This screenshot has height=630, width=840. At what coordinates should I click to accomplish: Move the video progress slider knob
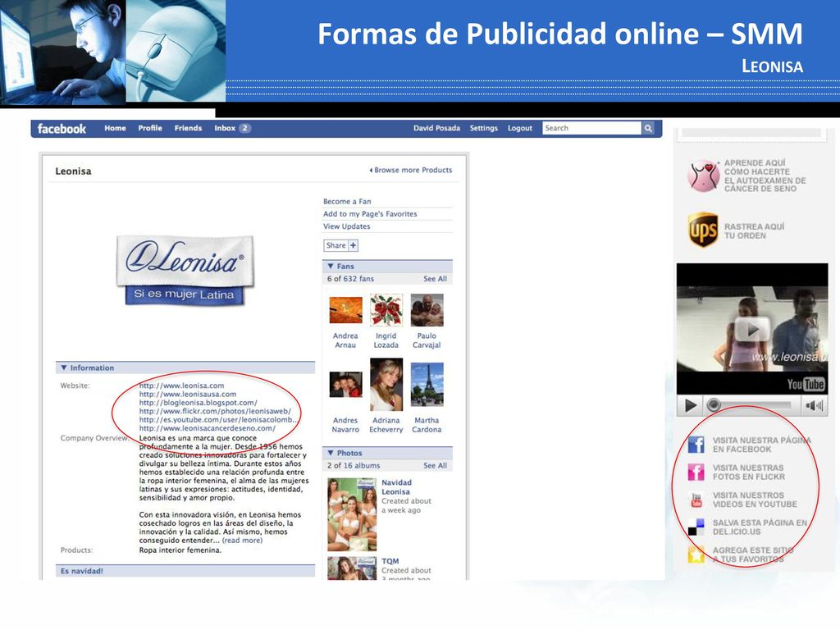[x=713, y=405]
